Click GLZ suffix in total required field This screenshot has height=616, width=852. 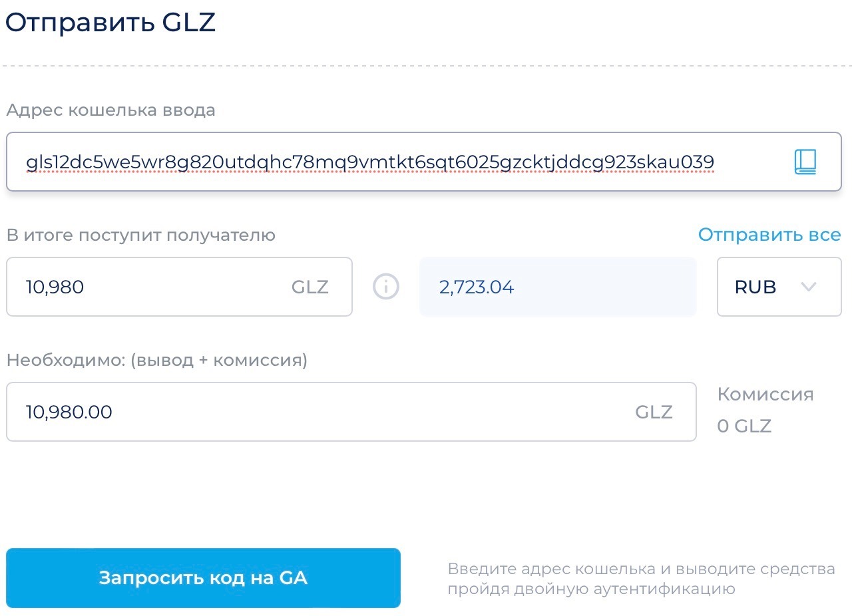(x=654, y=412)
